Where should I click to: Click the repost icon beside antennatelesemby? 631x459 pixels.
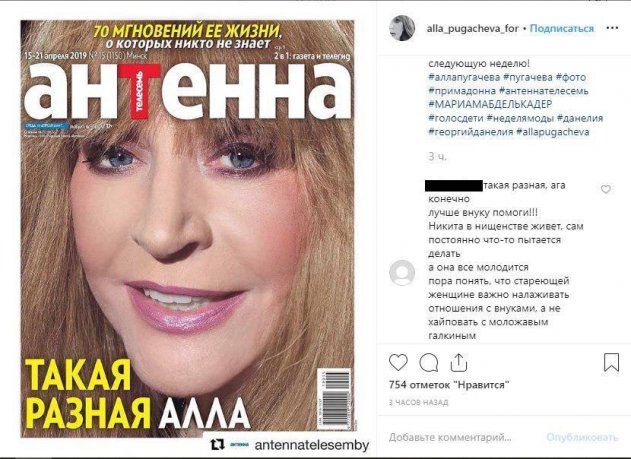pos(217,445)
